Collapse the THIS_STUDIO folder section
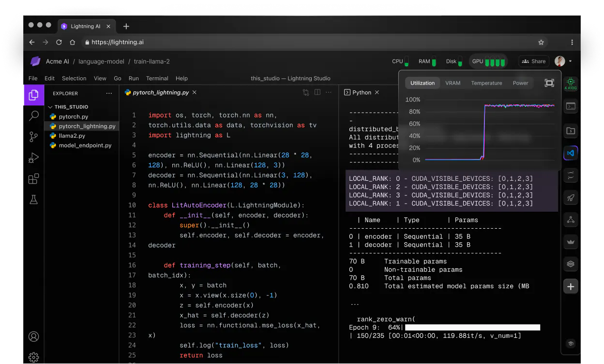 [68, 107]
